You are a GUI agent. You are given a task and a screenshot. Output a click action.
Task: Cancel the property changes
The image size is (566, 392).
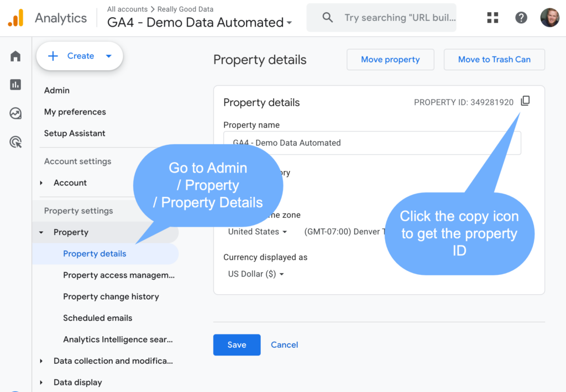click(285, 344)
